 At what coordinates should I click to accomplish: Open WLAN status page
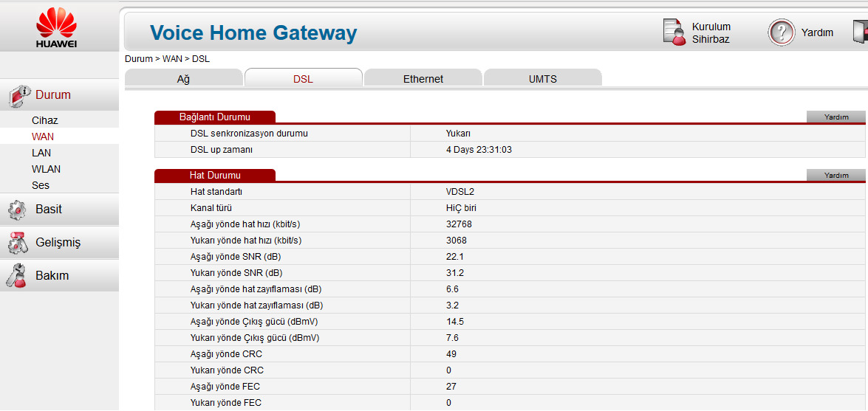click(46, 169)
